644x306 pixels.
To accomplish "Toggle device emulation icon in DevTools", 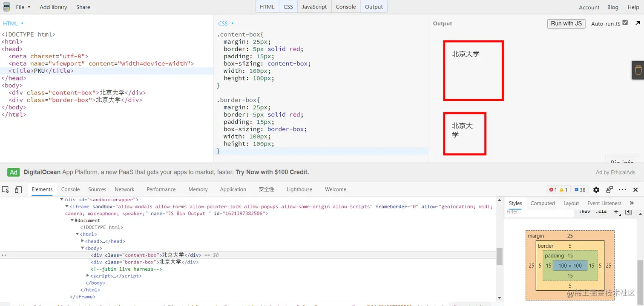I will click(x=18, y=190).
